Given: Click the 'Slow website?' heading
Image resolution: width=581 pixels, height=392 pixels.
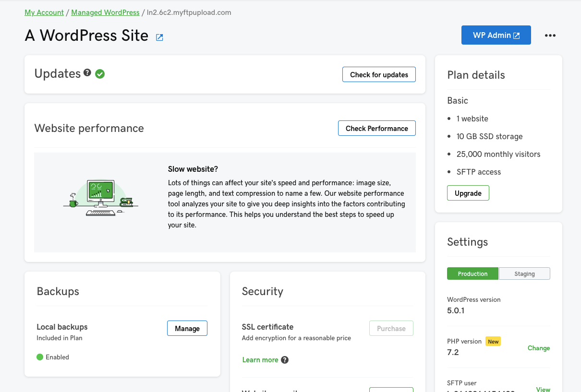Looking at the screenshot, I should (193, 169).
